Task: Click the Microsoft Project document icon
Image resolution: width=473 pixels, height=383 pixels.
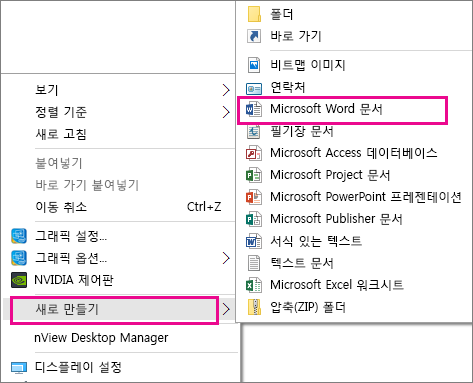Action: tap(254, 175)
